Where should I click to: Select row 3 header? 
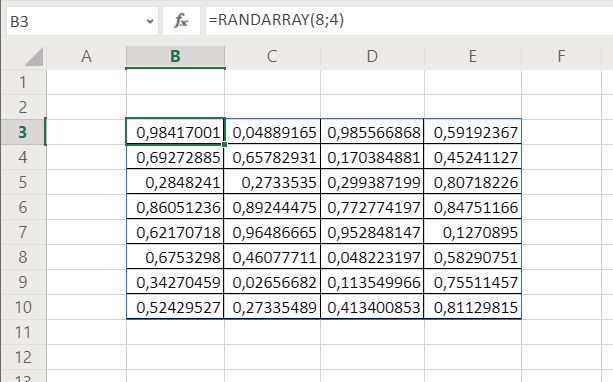[23, 132]
